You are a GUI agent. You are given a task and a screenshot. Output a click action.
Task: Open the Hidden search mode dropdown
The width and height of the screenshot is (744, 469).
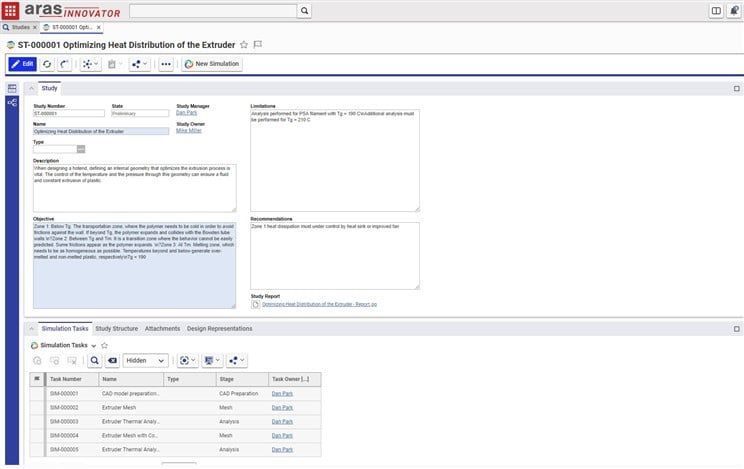pyautogui.click(x=145, y=361)
